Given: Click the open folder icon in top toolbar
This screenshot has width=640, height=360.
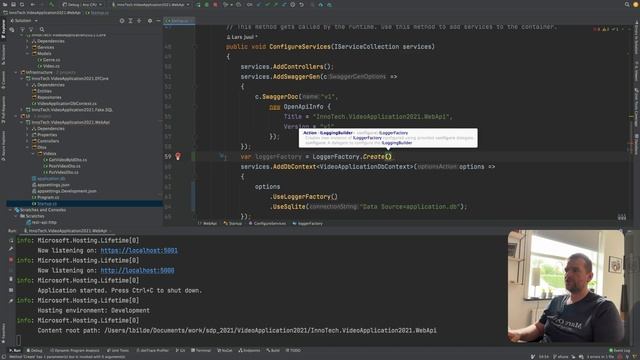Looking at the screenshot, I should (x=5, y=4).
